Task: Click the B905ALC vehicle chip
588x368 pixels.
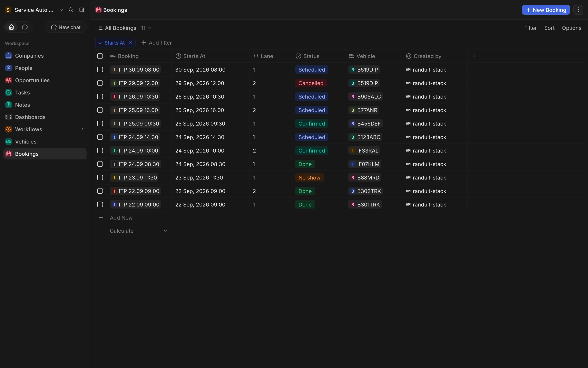Action: (365, 97)
